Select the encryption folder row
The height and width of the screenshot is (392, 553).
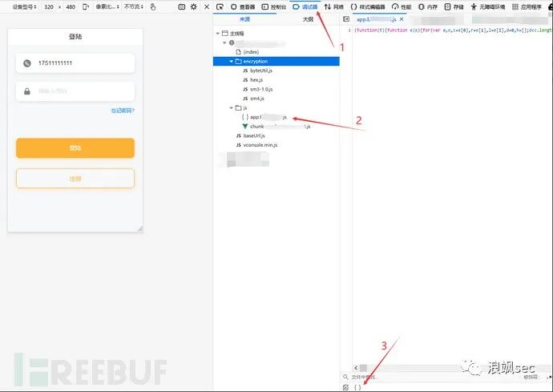pos(276,62)
